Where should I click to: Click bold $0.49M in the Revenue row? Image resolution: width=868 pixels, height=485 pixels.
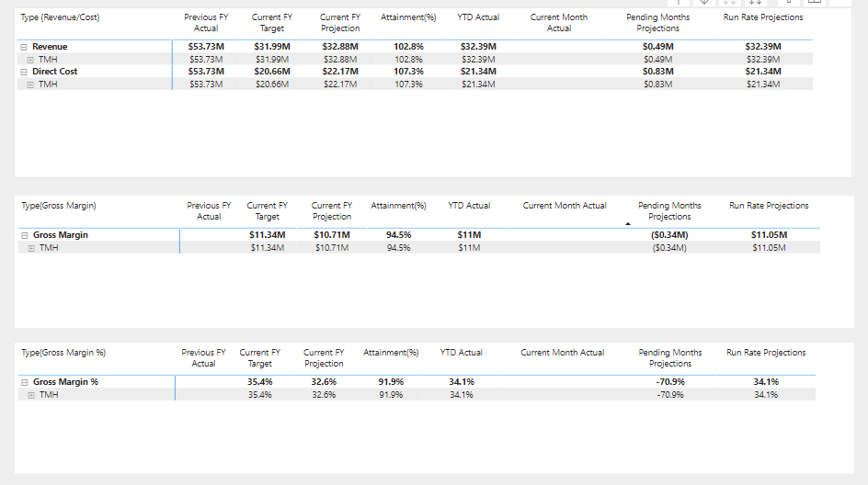[x=657, y=47]
